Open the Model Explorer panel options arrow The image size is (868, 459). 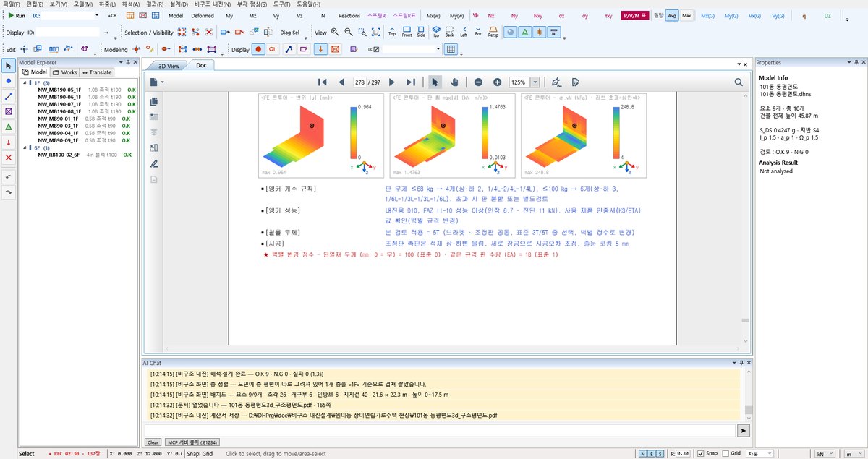click(121, 62)
